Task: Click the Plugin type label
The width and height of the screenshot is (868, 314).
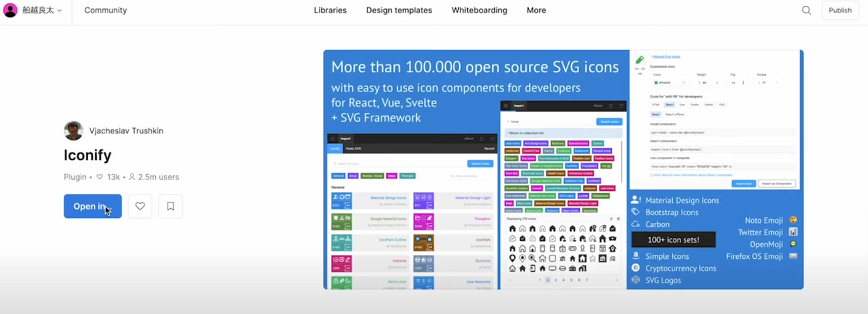Action: (75, 177)
